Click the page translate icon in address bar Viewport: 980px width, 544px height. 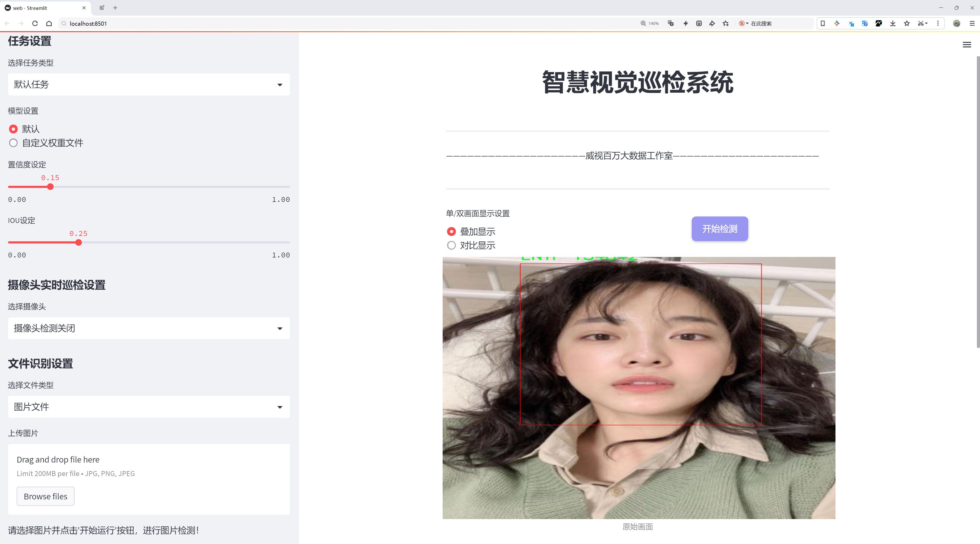click(x=671, y=24)
